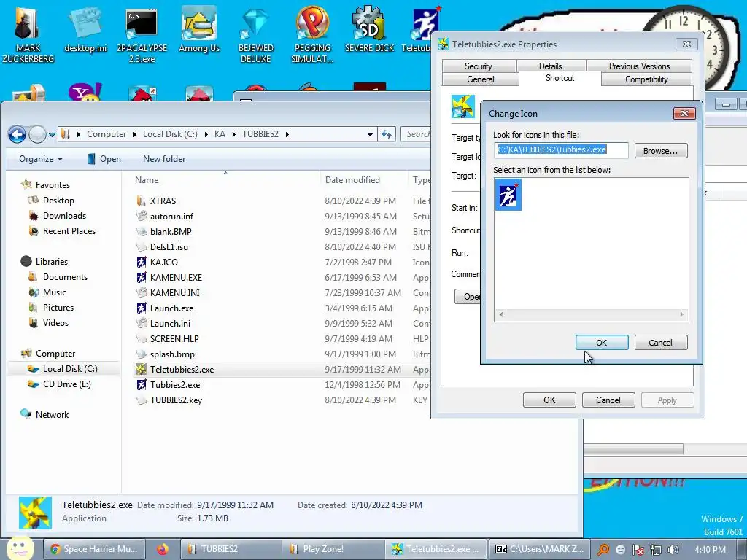
Task: Open Documents library
Action: [65, 277]
